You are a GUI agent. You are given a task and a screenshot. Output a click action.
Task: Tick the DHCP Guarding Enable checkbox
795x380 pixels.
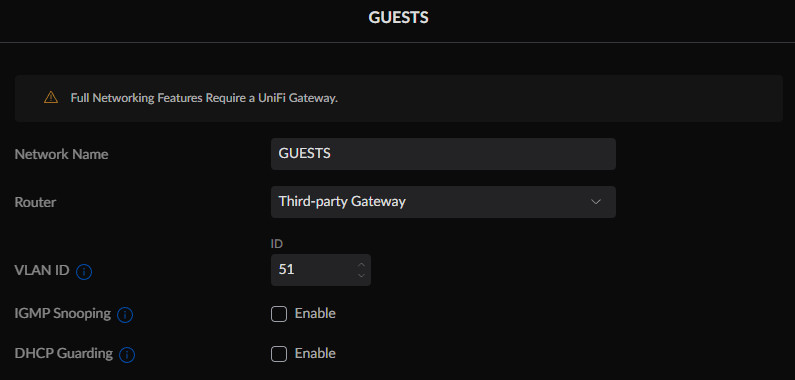(279, 354)
